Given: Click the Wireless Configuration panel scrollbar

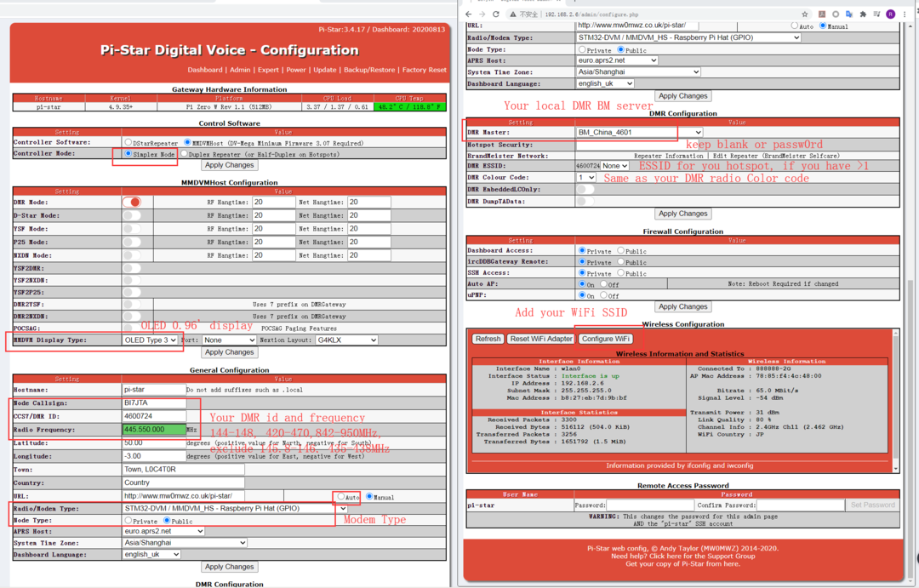Looking at the screenshot, I should tap(895, 401).
